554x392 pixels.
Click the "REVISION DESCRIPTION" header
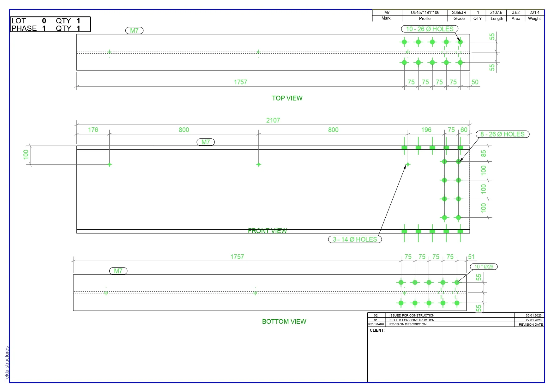click(x=408, y=324)
